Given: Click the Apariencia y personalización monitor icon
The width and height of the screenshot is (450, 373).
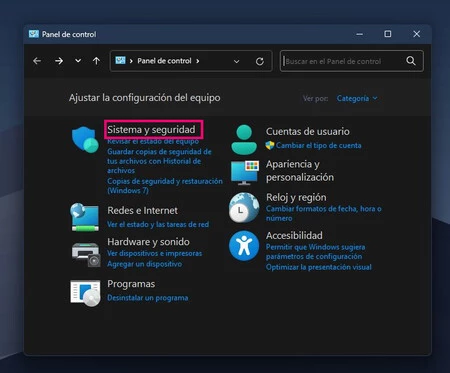Looking at the screenshot, I should click(x=245, y=173).
